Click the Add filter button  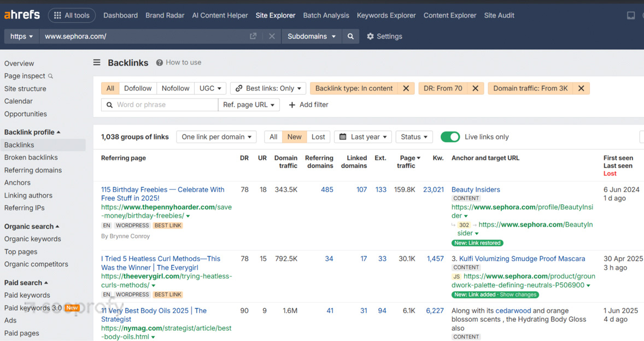coord(308,105)
